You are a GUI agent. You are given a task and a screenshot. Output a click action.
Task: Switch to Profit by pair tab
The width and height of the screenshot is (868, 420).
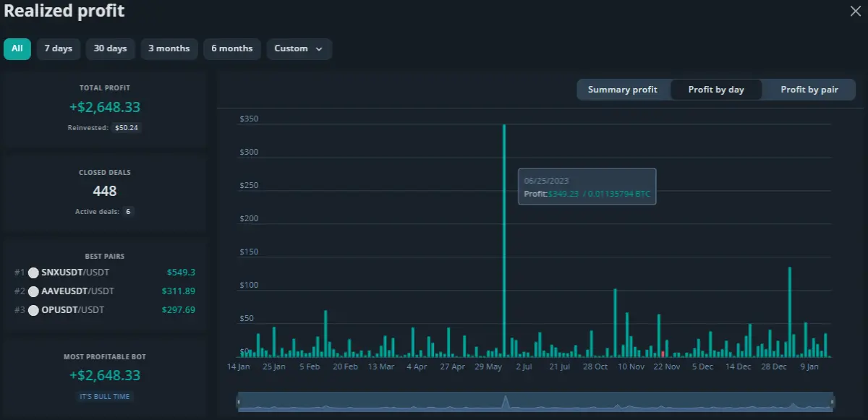809,90
